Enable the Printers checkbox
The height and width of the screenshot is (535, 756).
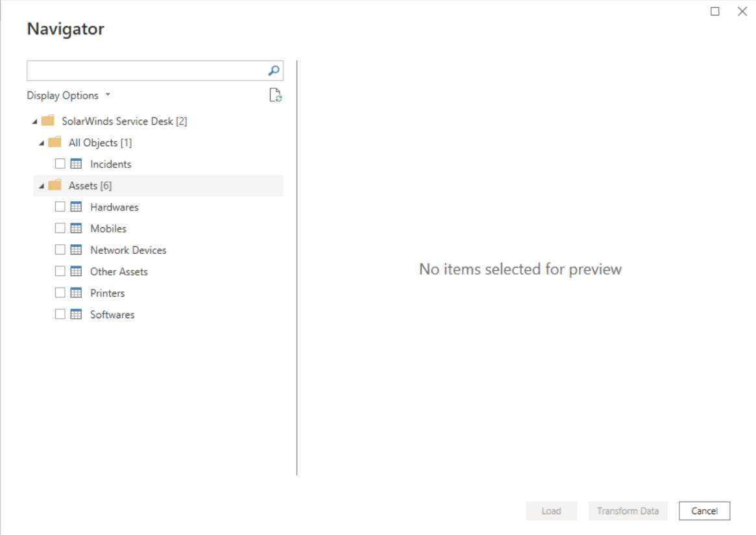[60, 293]
